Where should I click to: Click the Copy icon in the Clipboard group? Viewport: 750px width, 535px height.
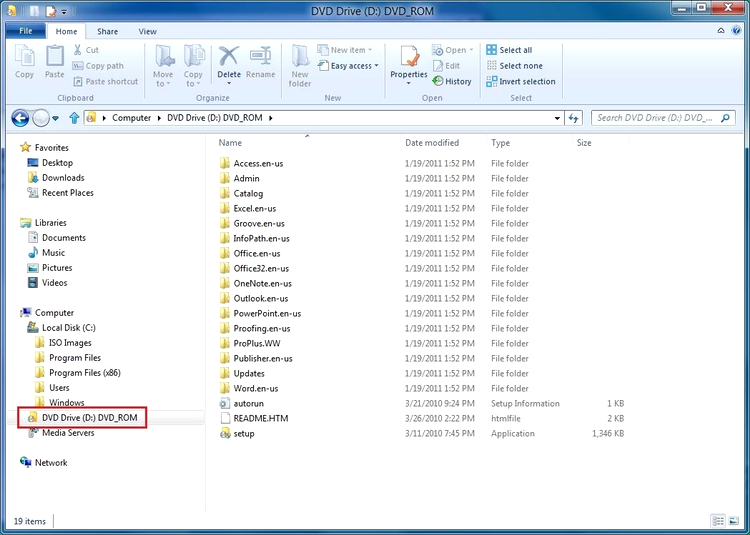(x=24, y=61)
